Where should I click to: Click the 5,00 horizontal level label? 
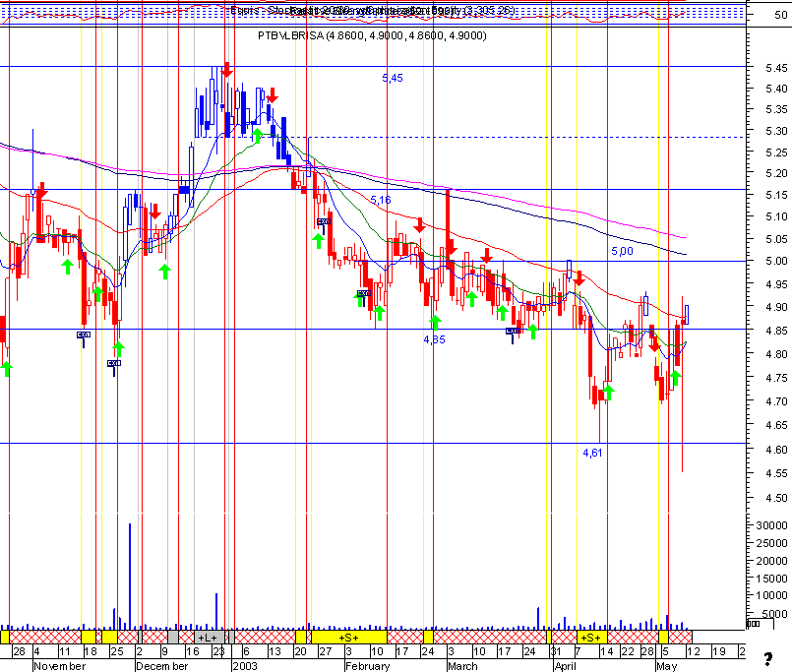(x=622, y=251)
